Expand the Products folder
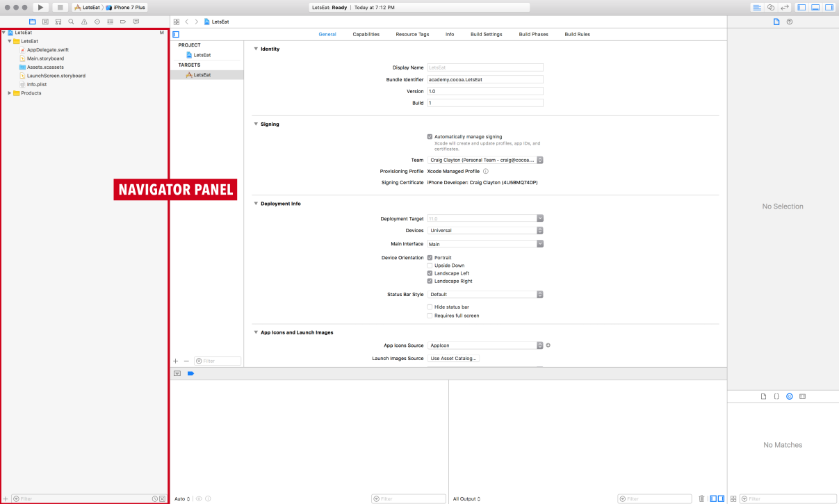839x504 pixels. (x=10, y=93)
